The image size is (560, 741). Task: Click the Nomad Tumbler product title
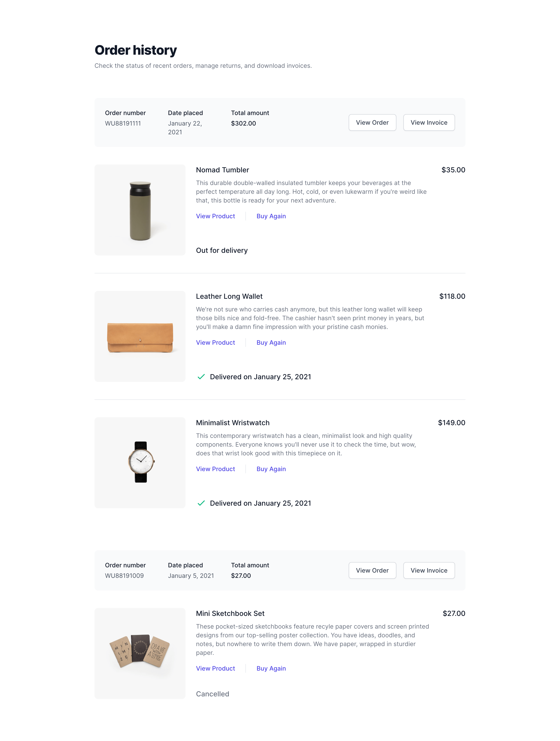coord(222,170)
